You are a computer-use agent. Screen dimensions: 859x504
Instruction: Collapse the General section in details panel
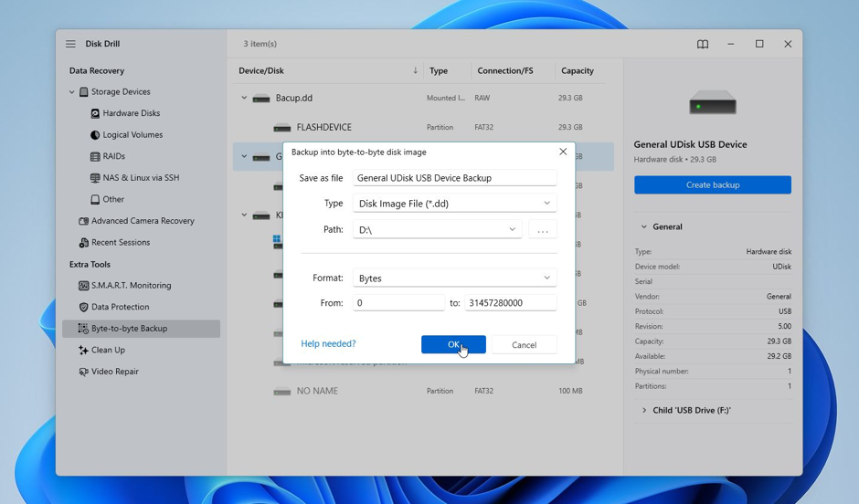644,226
